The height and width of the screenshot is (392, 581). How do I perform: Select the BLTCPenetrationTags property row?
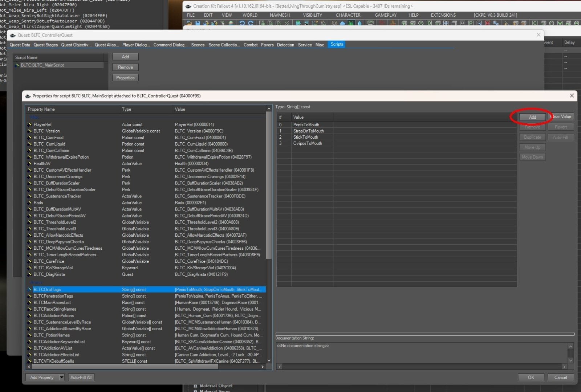(146, 296)
